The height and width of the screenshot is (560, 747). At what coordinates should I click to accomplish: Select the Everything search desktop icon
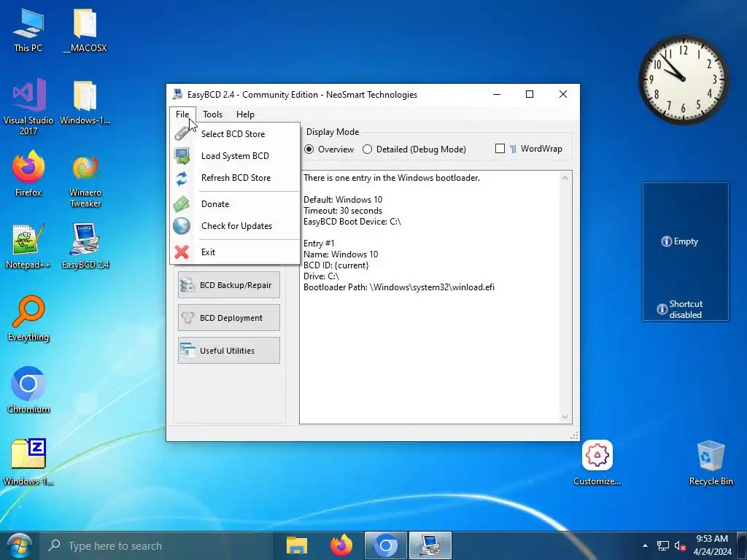(28, 318)
